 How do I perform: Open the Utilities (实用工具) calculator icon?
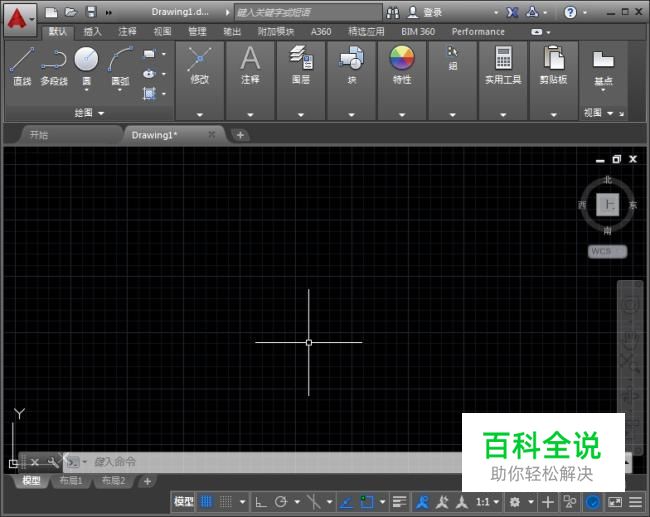pyautogui.click(x=503, y=65)
